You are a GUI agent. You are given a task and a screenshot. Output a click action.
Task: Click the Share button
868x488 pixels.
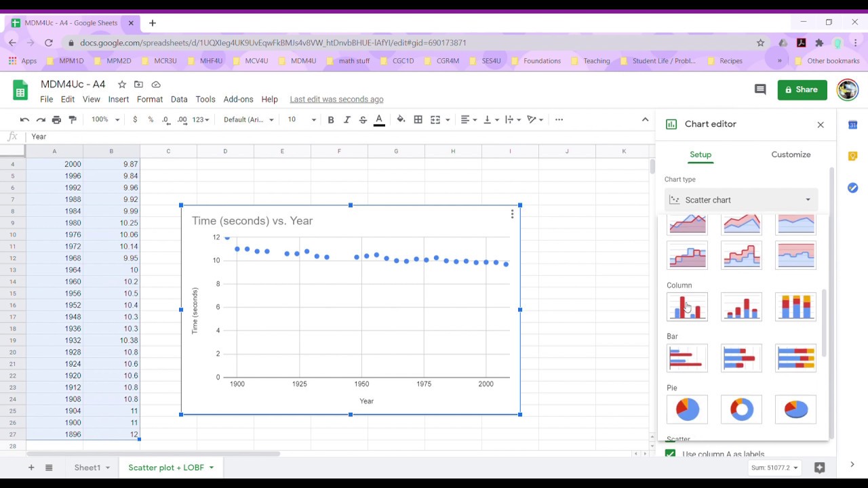(x=802, y=89)
